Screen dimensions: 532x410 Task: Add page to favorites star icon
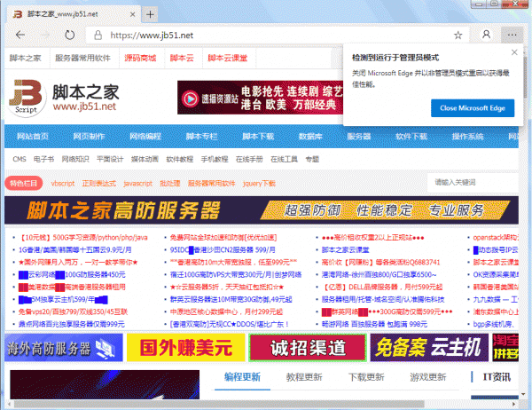[x=458, y=35]
